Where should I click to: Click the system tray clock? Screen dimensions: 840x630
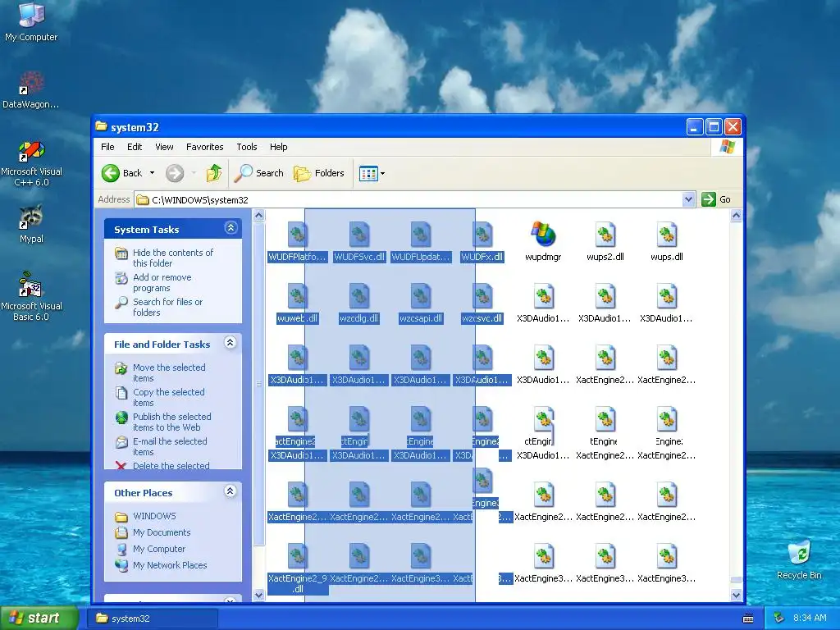[x=810, y=618]
